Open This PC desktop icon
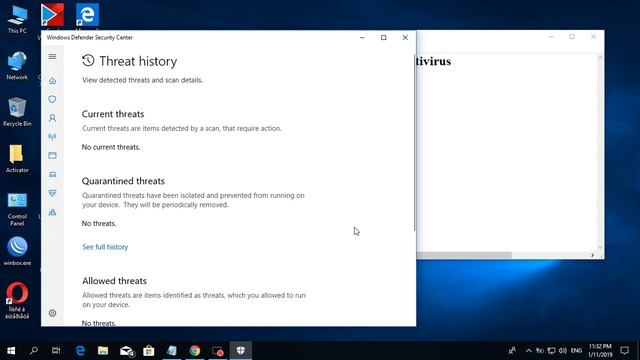The width and height of the screenshot is (640, 360). click(17, 19)
